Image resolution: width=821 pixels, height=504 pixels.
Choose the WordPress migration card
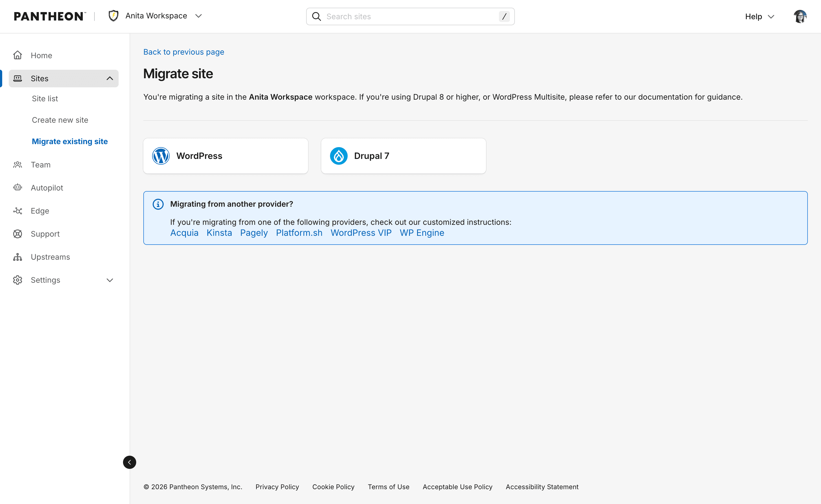226,156
